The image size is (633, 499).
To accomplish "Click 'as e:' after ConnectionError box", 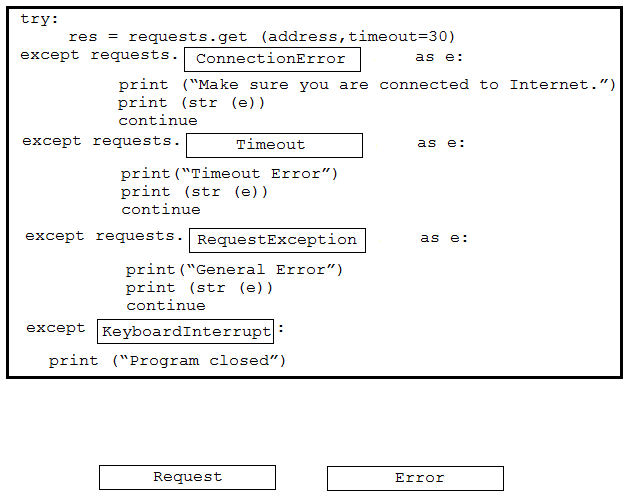I will click(439, 57).
